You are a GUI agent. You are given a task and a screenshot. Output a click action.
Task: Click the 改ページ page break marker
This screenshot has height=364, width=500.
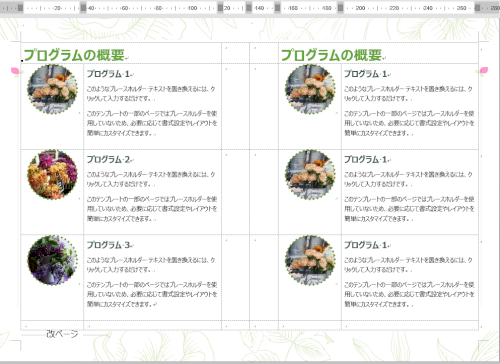pyautogui.click(x=62, y=334)
